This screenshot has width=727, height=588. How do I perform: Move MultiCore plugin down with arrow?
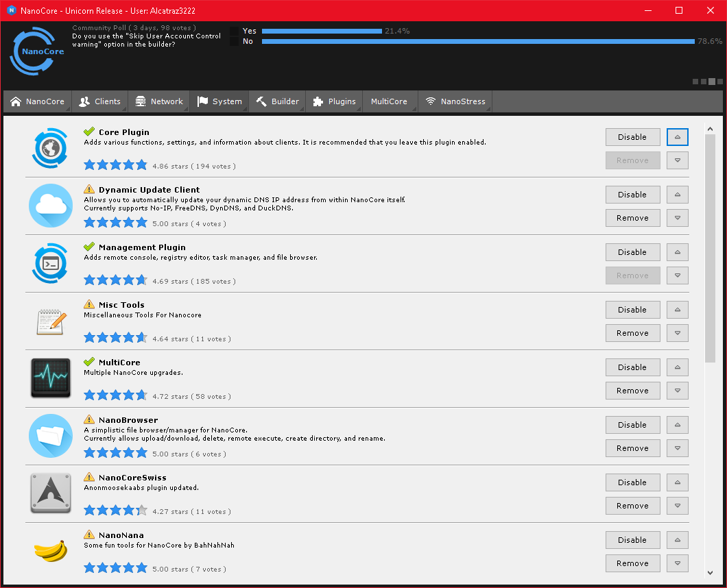point(677,391)
